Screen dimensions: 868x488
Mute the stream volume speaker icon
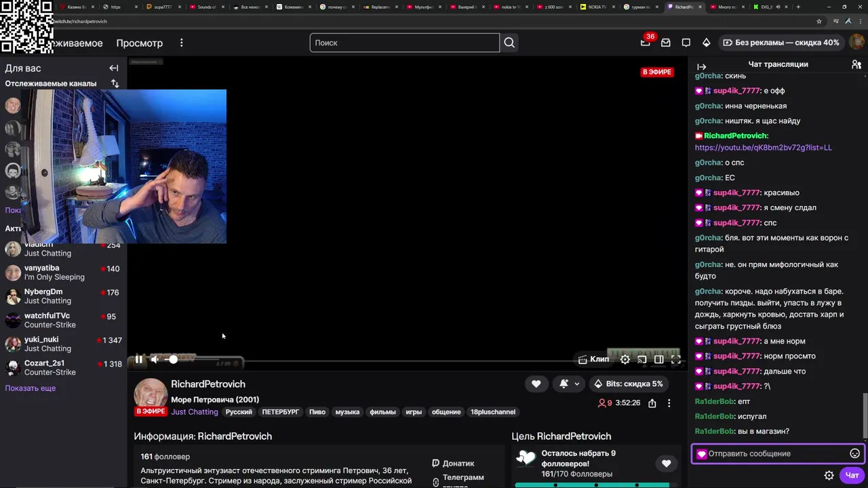tap(155, 359)
